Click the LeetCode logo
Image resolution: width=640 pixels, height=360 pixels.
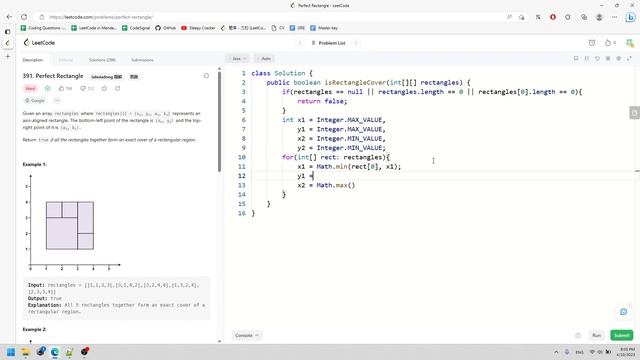pyautogui.click(x=39, y=42)
